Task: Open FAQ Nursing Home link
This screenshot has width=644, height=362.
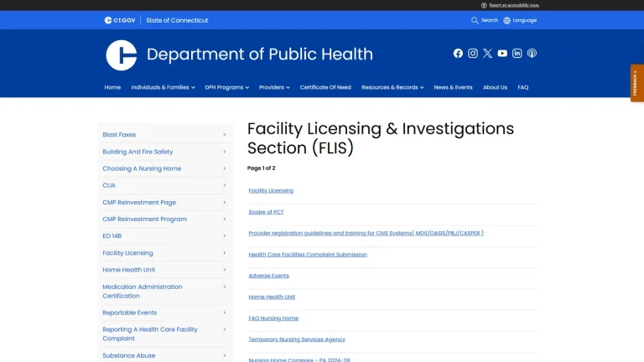Action: point(273,318)
